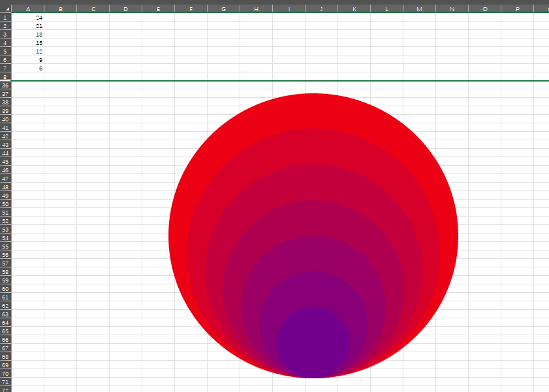Select column P header

[x=517, y=8]
